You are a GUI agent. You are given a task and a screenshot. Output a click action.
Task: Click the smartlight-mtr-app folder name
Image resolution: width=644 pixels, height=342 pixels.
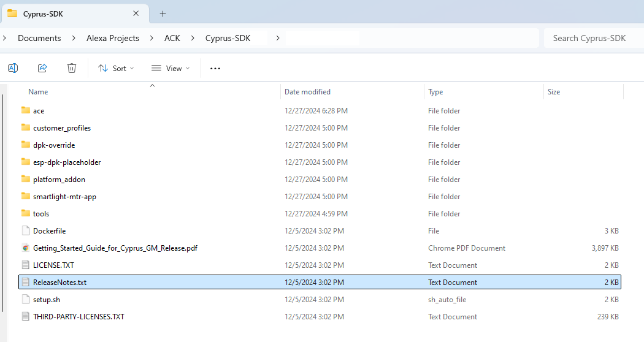[64, 197]
